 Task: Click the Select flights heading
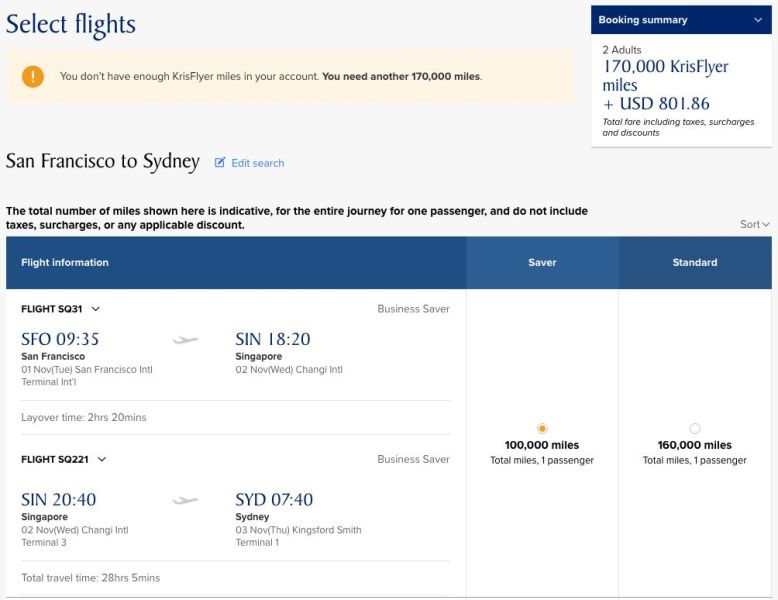[x=70, y=25]
